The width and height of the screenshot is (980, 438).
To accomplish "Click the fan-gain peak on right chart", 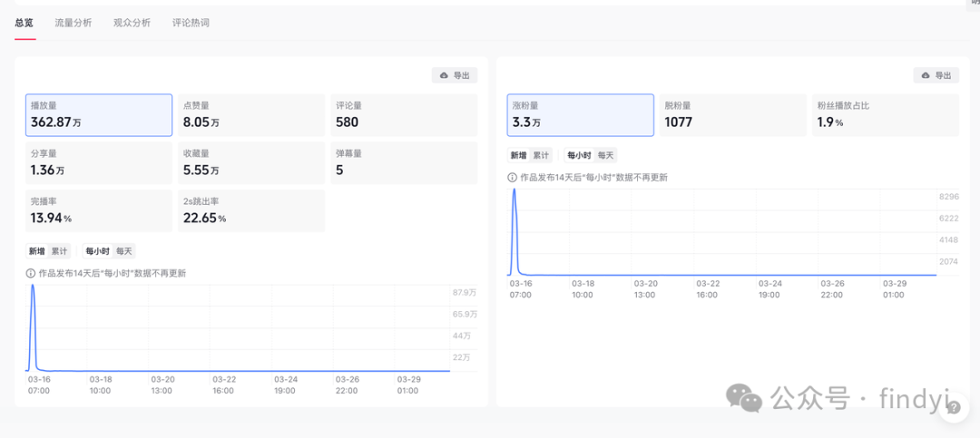I will pyautogui.click(x=514, y=190).
